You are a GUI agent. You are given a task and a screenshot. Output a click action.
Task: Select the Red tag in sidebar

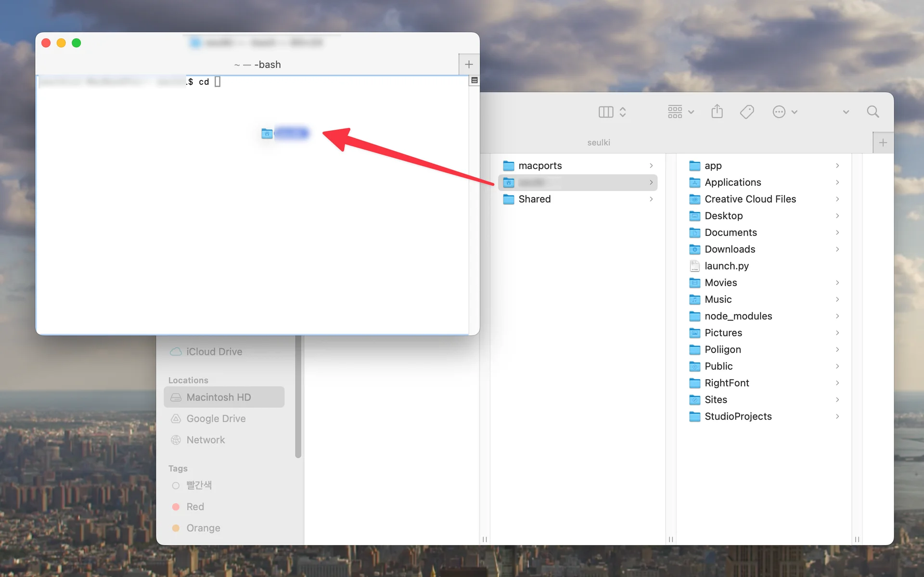coord(195,507)
